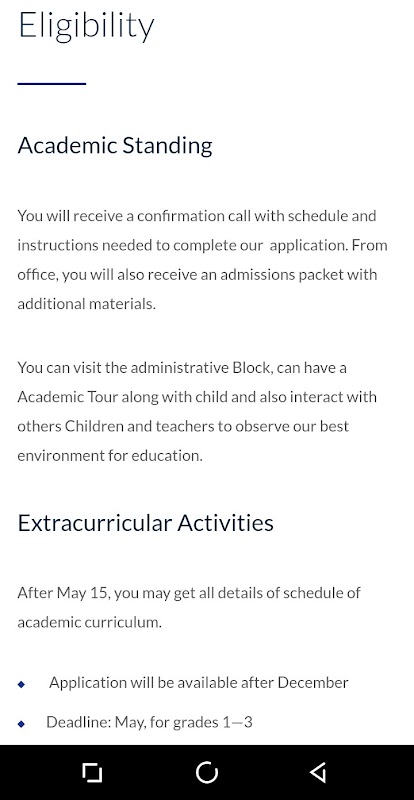Click the 'Academic Tour along with child' line

click(197, 397)
